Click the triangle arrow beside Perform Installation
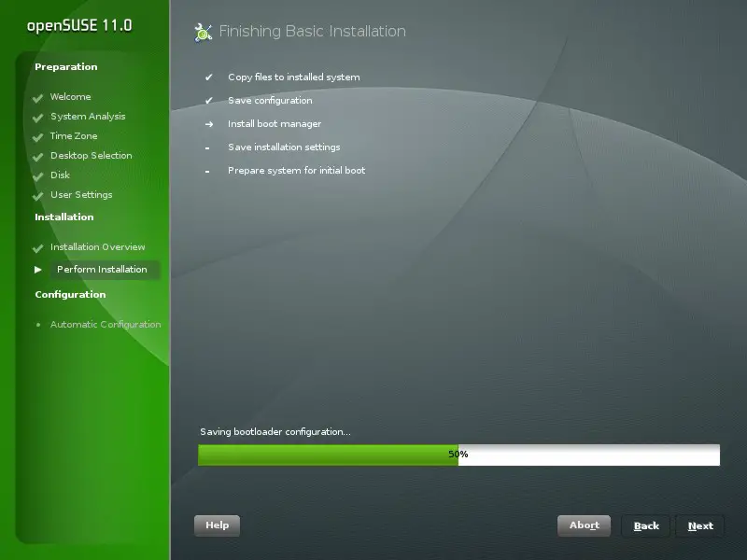The height and width of the screenshot is (560, 747). (x=38, y=270)
